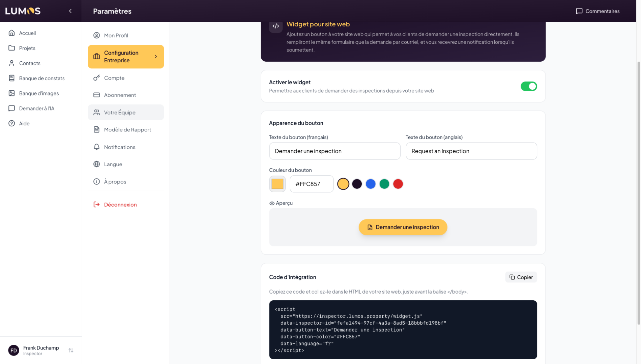Disable the Activer le widget toggle

(x=528, y=86)
